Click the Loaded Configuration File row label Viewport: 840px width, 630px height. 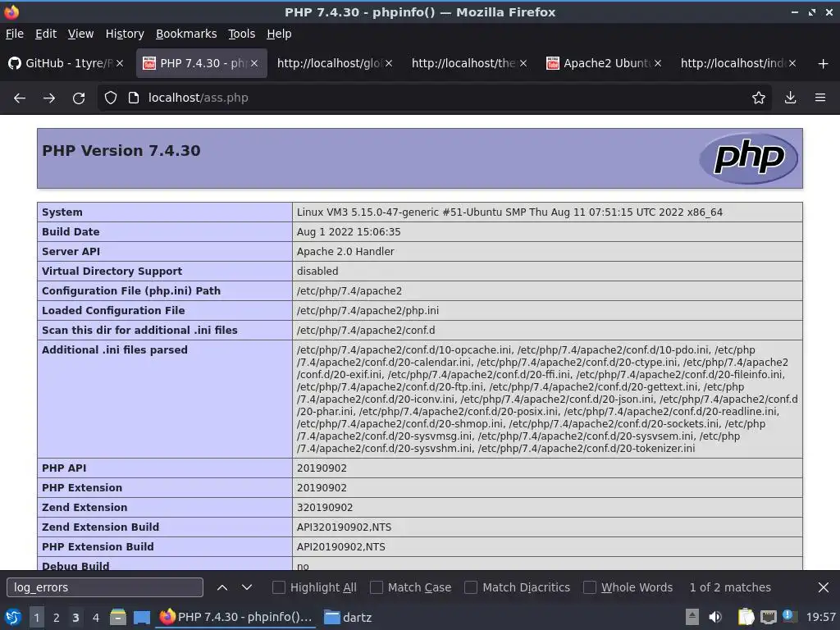point(113,311)
